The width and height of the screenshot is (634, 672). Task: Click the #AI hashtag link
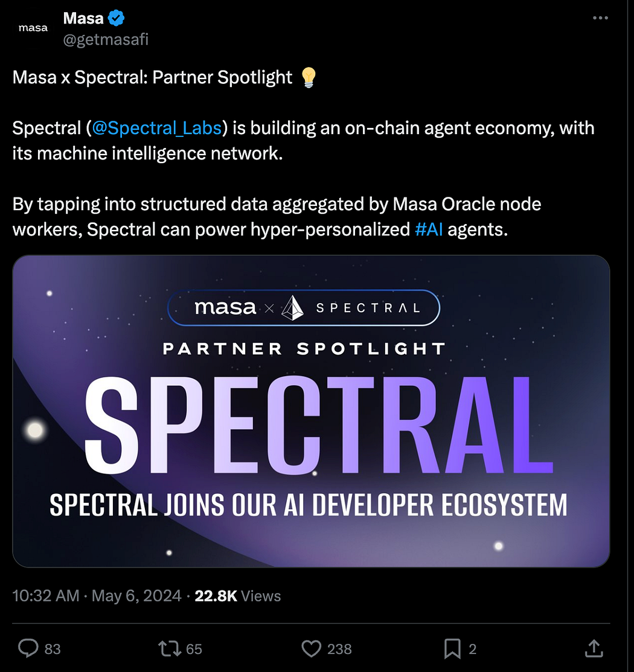[x=429, y=229]
